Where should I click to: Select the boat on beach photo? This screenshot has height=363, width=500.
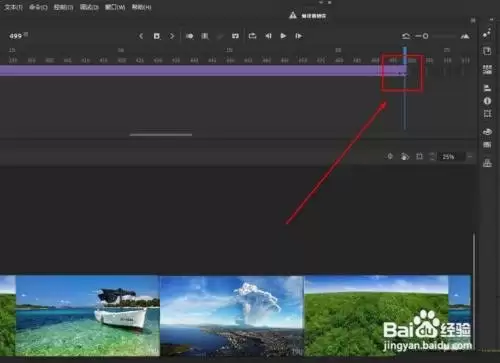pos(88,315)
